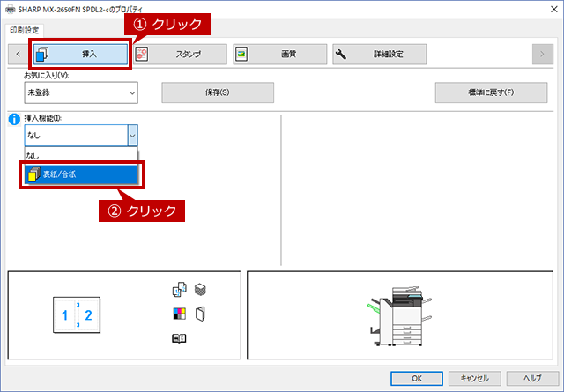564x392 pixels.
Task: Click the キャンセル button
Action: click(x=474, y=378)
